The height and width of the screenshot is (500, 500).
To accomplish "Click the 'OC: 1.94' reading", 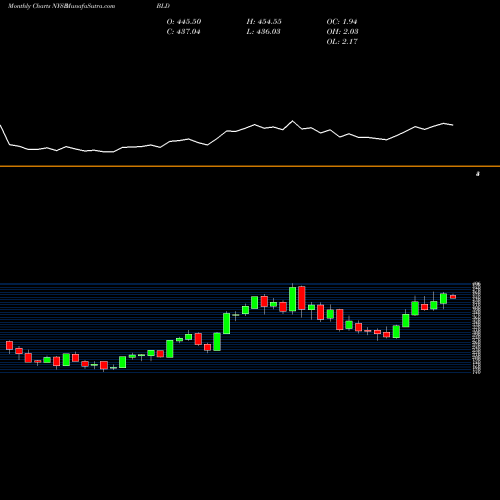I will tap(342, 22).
